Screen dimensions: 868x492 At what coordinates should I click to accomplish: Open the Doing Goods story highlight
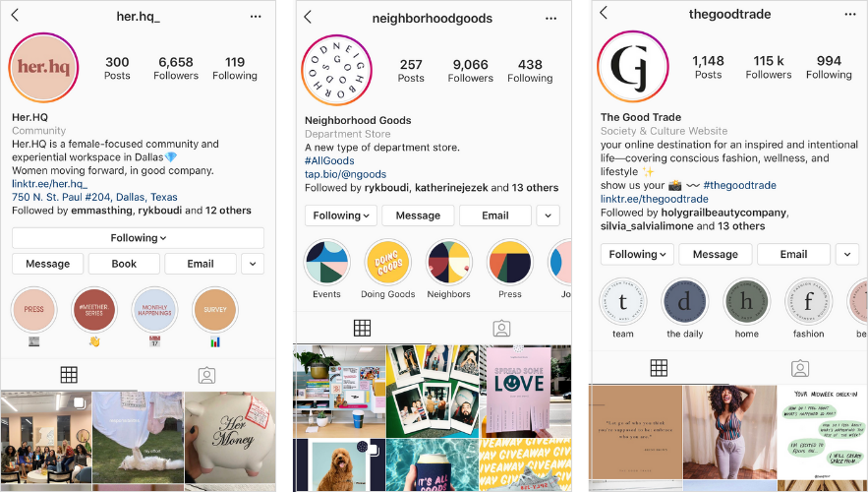[387, 263]
